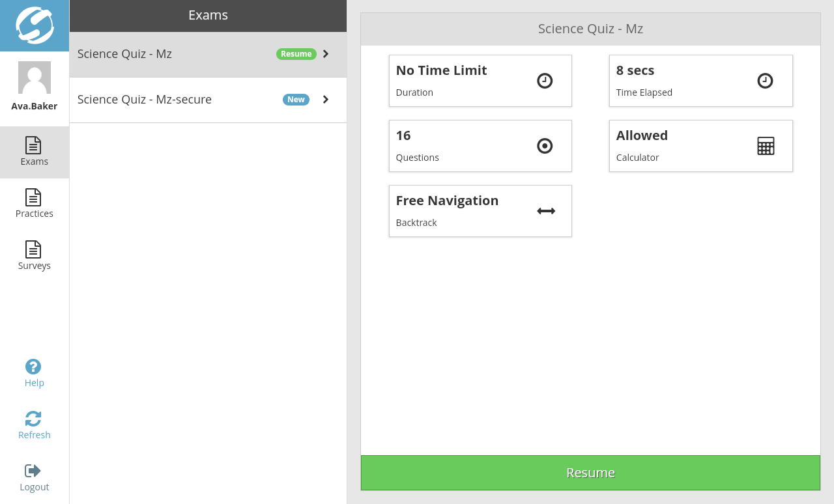Click the green Resume badge
This screenshot has height=504, width=834.
click(296, 54)
